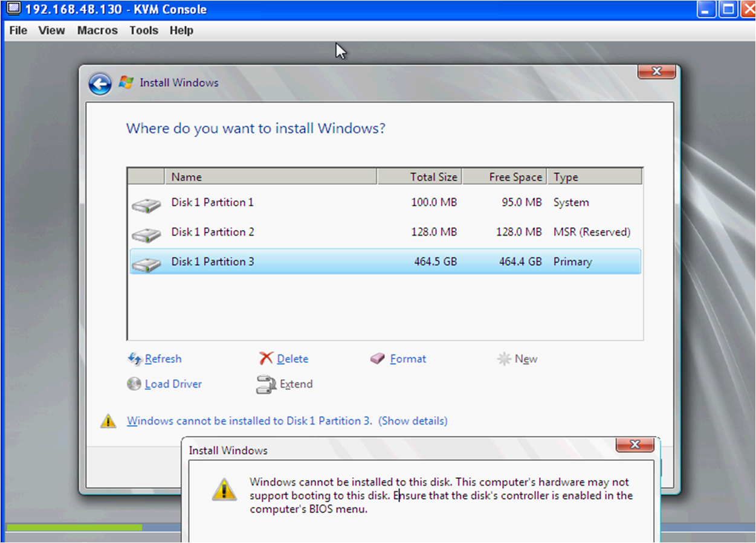The width and height of the screenshot is (756, 543).
Task: Close the Install Windows error dialog
Action: (x=635, y=445)
